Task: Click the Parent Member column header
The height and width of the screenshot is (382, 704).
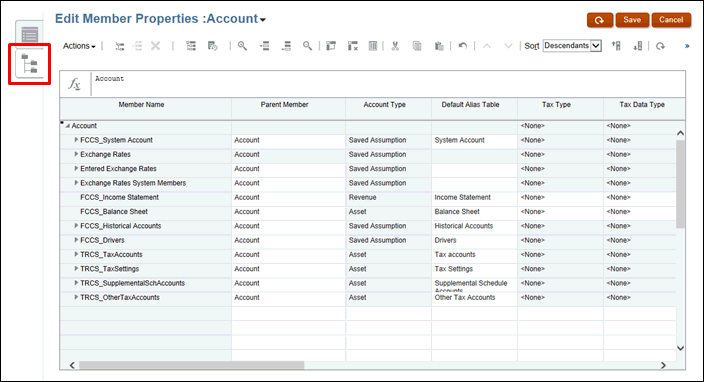Action: (285, 105)
